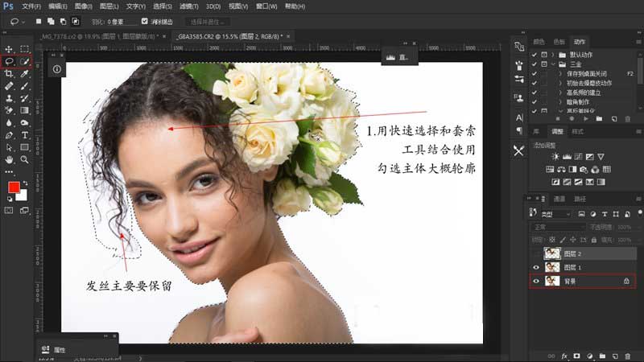
Task: Select the Horizontal Type tool
Action: [x=25, y=134]
